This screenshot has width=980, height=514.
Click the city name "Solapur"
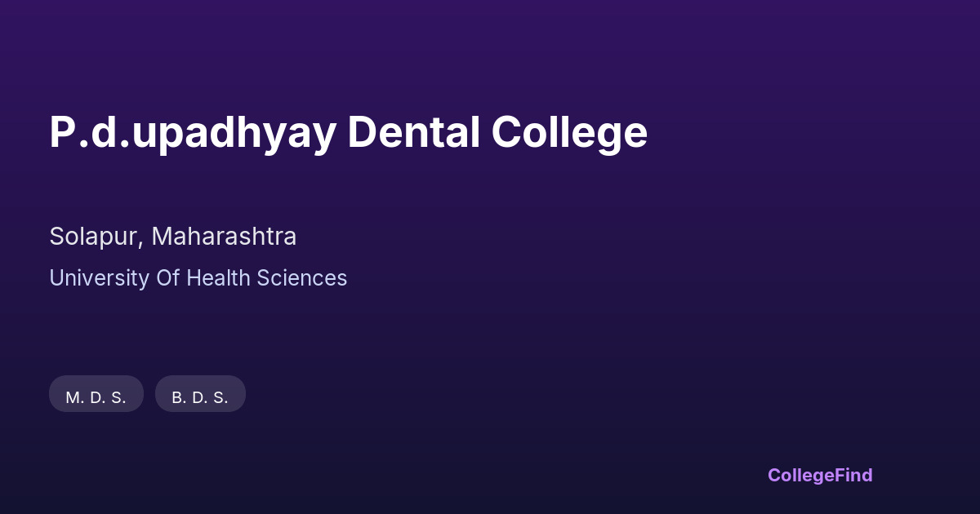pos(96,237)
